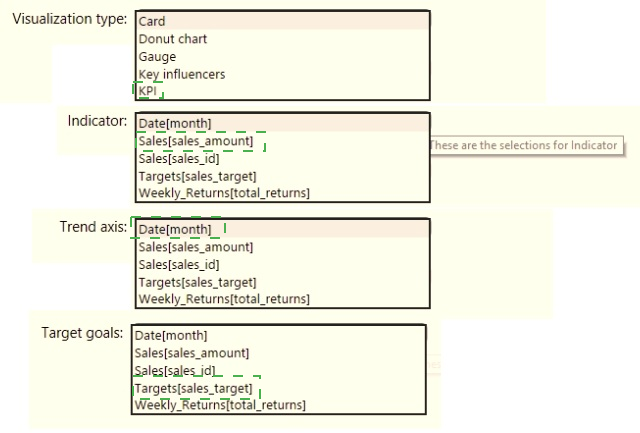
Task: Choose Weekly_Returns[total_returns] under Target goals
Action: coord(219,405)
